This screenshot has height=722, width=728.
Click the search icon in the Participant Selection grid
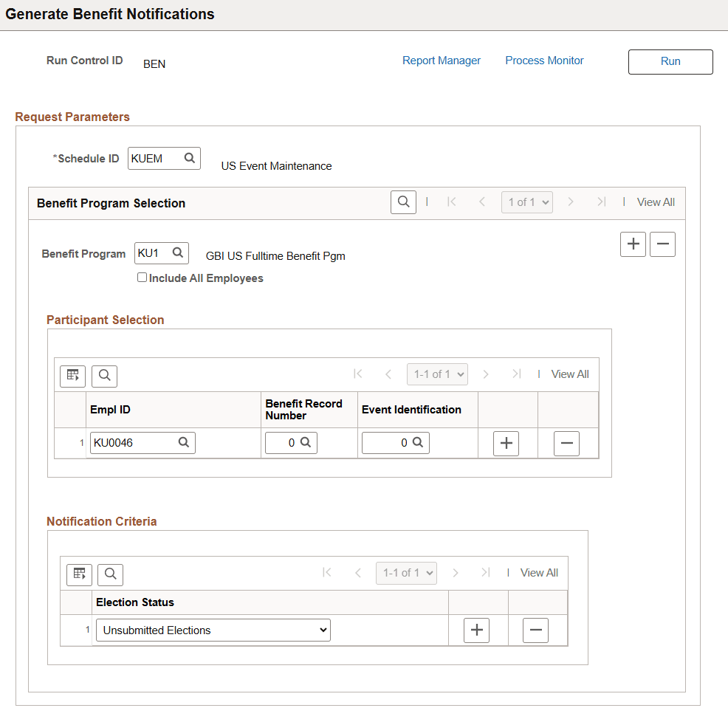click(103, 376)
